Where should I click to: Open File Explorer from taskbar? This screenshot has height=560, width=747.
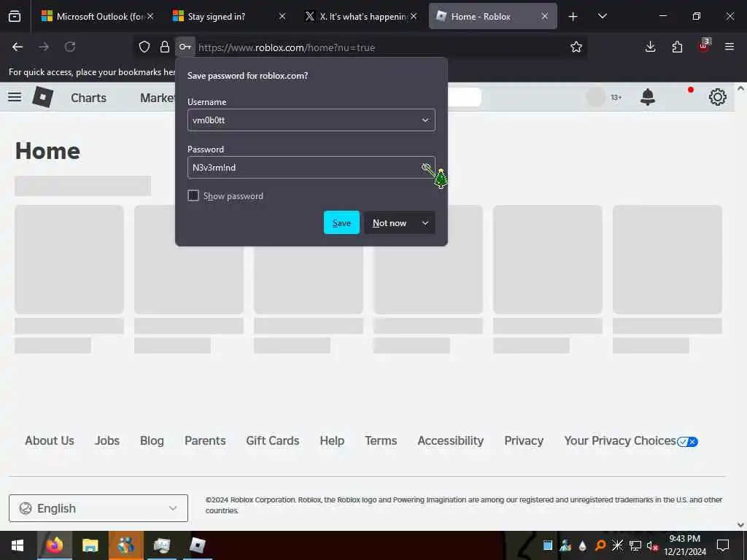tap(90, 545)
